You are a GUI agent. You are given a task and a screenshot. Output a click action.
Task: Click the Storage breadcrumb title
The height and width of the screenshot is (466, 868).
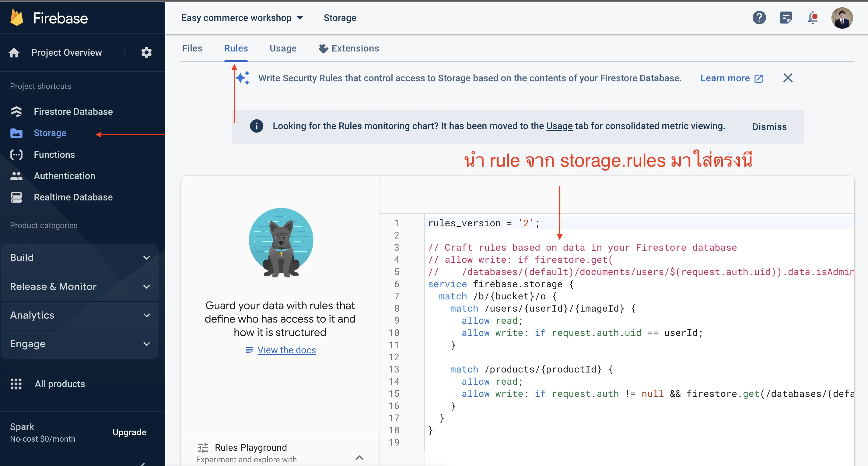click(x=340, y=18)
